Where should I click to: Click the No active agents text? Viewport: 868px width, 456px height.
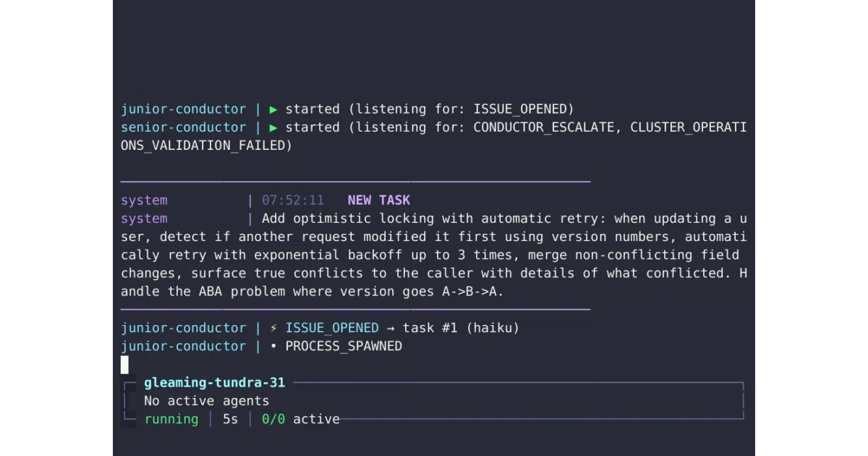coord(207,401)
